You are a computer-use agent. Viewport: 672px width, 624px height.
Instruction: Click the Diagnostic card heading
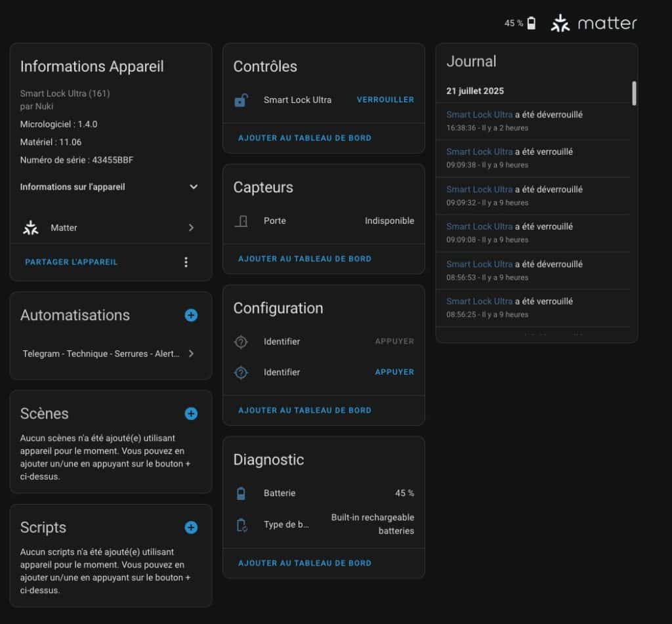(268, 459)
